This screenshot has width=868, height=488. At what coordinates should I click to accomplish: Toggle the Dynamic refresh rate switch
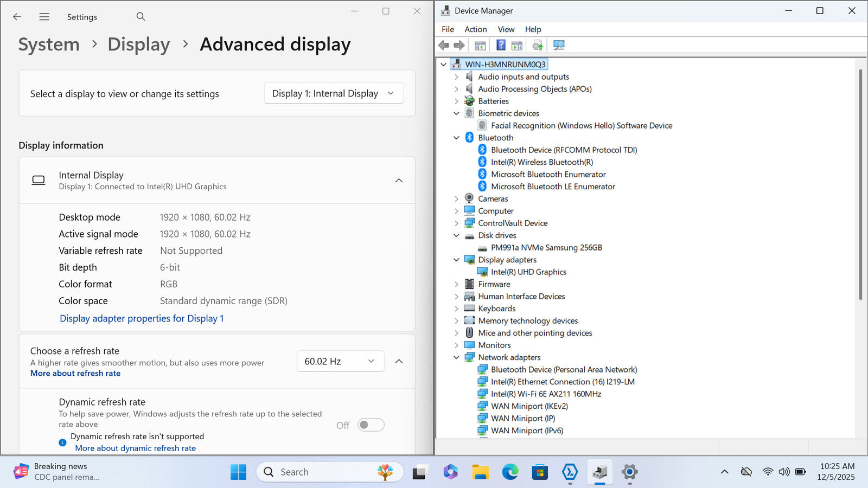[371, 425]
